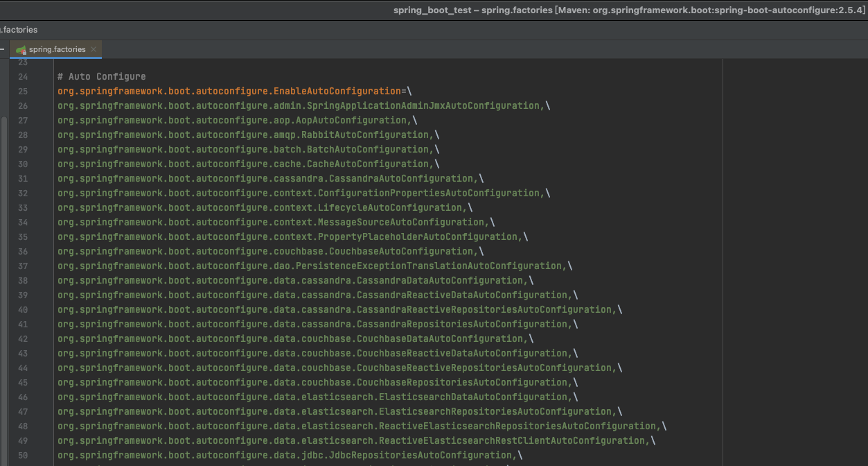
Task: Click the AopAutoConfiguration line
Action: tap(238, 120)
